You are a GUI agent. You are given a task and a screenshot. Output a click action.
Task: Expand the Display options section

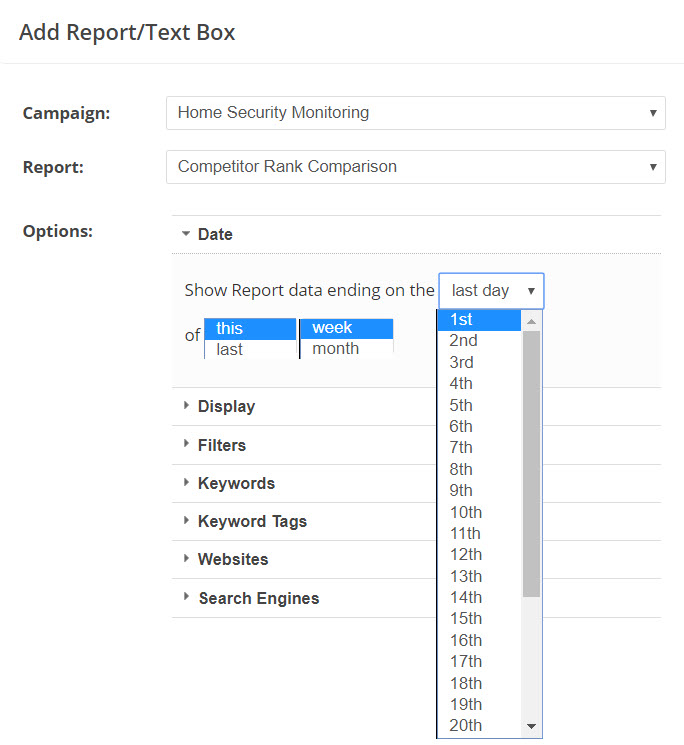pyautogui.click(x=226, y=407)
